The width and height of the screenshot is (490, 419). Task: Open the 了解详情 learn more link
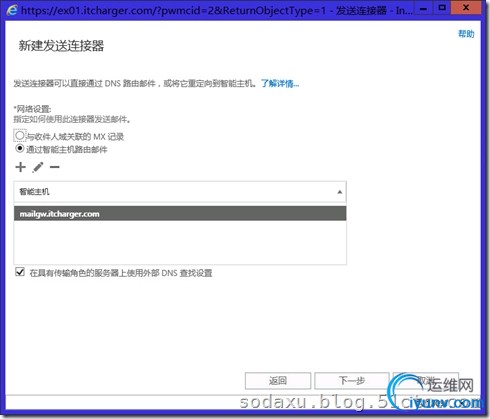tap(280, 83)
